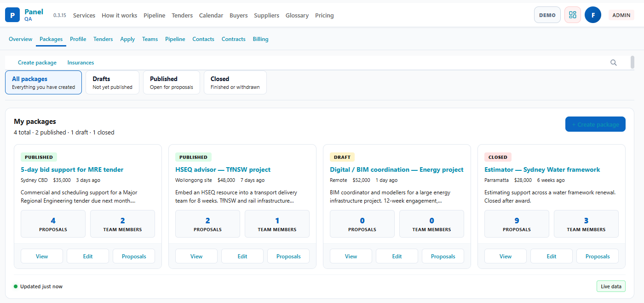View the 5-day bid support package
Viewport: 644px width, 303px height.
click(x=42, y=256)
